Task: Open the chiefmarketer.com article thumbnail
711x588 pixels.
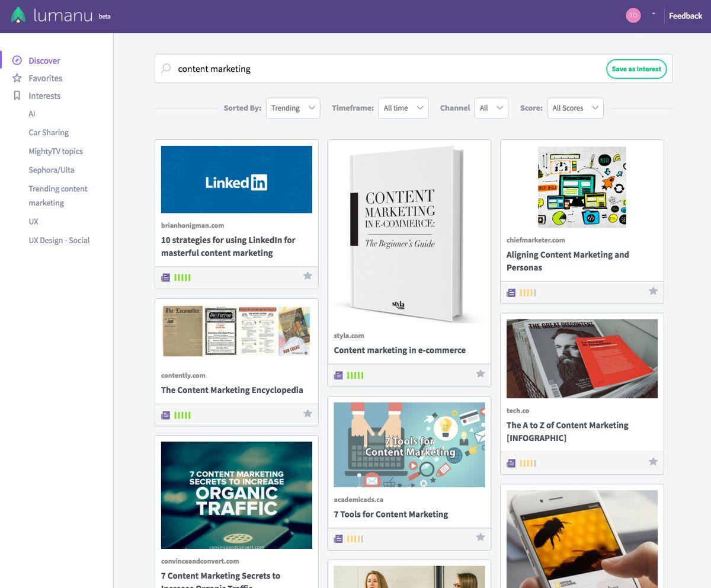Action: pos(582,187)
